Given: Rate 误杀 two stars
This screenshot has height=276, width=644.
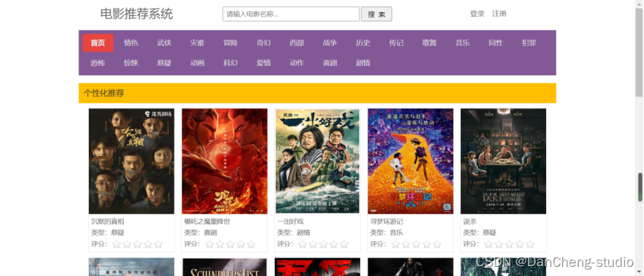Looking at the screenshot, I should tap(499, 244).
